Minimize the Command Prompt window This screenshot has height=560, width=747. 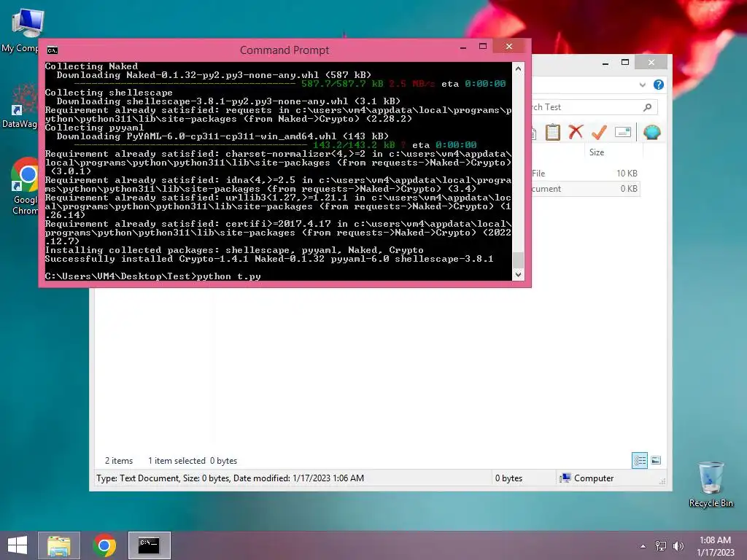[463, 46]
